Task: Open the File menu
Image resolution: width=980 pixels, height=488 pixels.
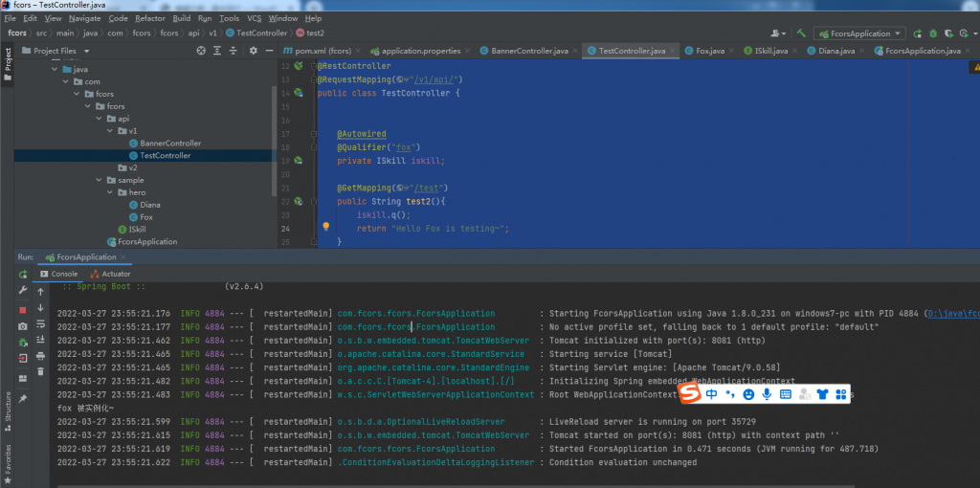Action: click(10, 18)
